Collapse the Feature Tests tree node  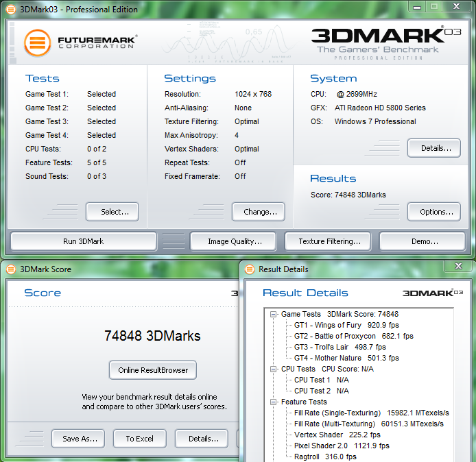pyautogui.click(x=273, y=402)
